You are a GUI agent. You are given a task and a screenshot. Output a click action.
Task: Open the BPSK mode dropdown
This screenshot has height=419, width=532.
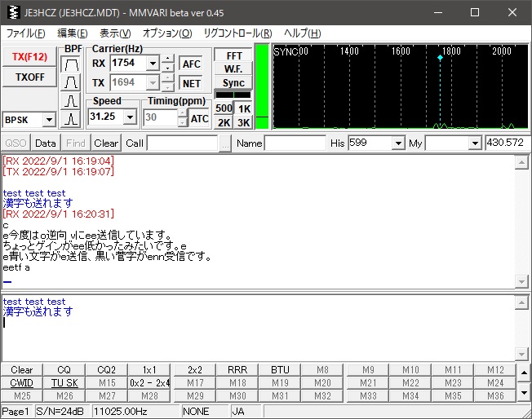[x=47, y=120]
